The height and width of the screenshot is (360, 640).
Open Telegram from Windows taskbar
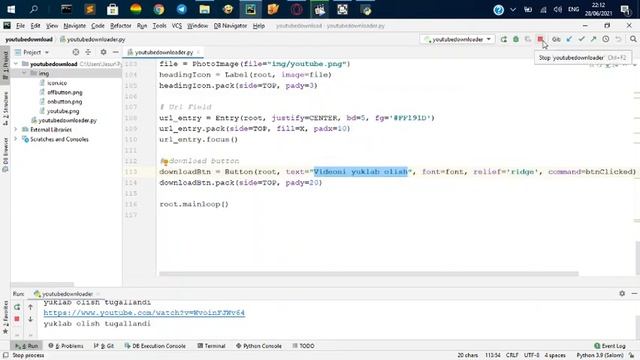tap(182, 9)
